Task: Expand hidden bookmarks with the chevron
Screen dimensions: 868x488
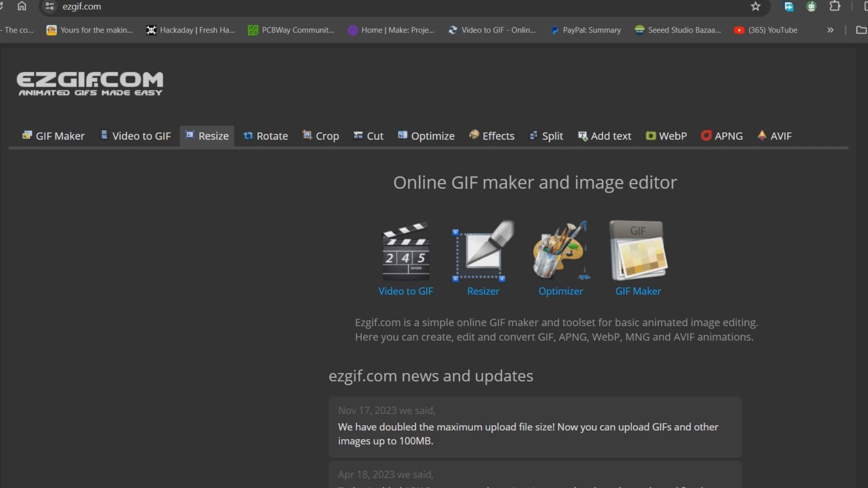Action: coord(830,30)
